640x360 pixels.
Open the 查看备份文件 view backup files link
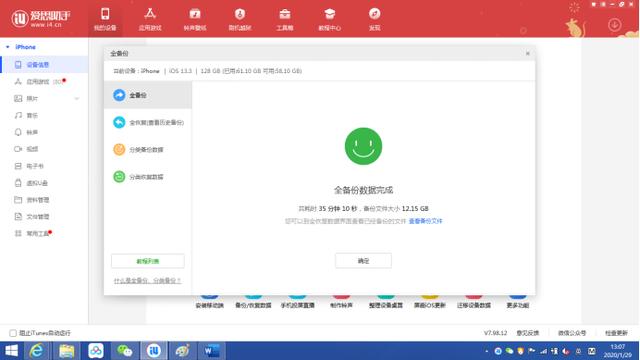coord(425,221)
